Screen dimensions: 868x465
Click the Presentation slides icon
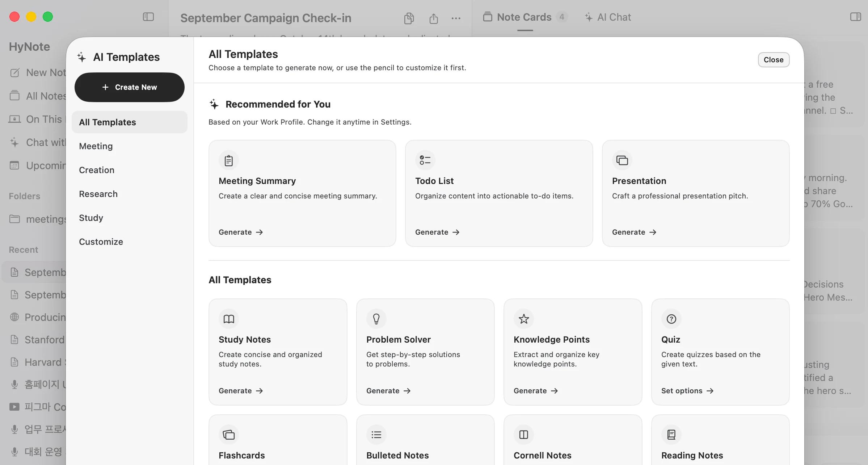(x=622, y=160)
